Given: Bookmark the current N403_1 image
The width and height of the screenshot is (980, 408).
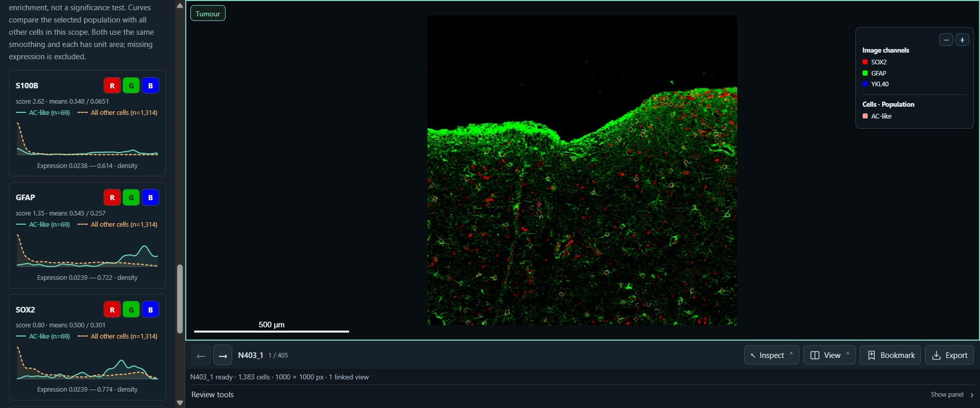Looking at the screenshot, I should click(x=891, y=355).
